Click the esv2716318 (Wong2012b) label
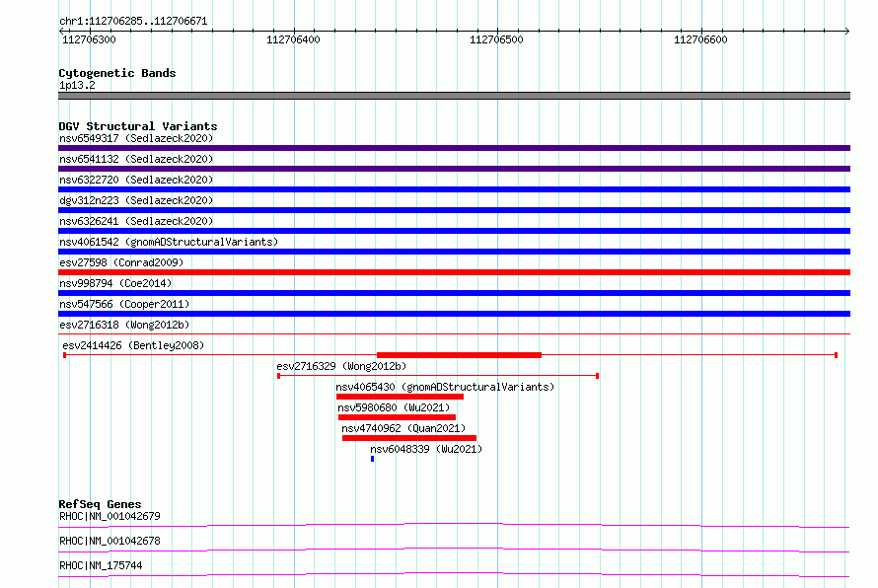 pyautogui.click(x=124, y=325)
